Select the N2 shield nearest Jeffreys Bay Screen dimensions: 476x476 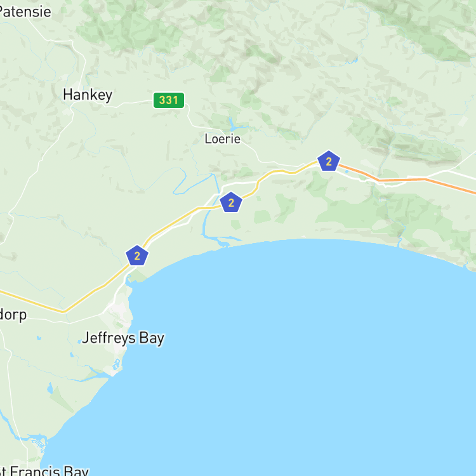point(137,256)
